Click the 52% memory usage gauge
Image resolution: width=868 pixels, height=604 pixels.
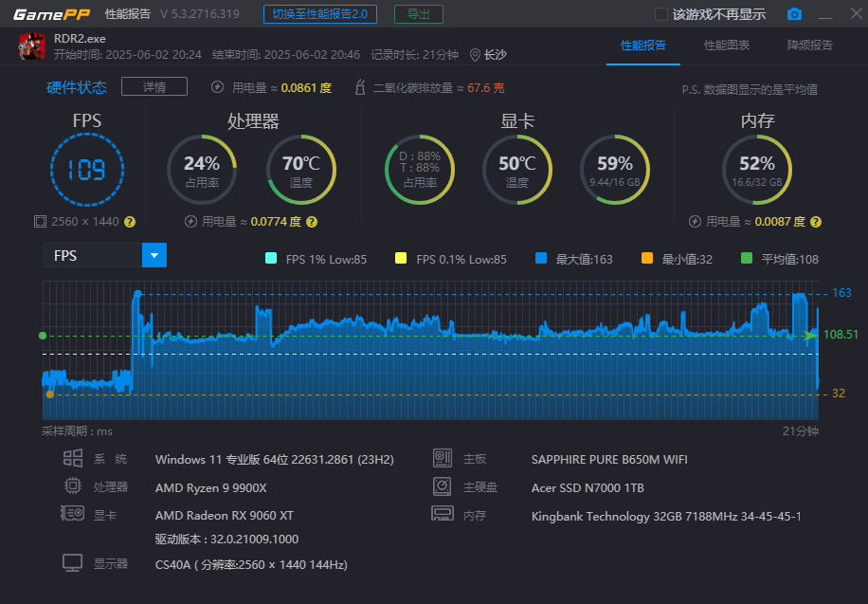click(x=757, y=170)
